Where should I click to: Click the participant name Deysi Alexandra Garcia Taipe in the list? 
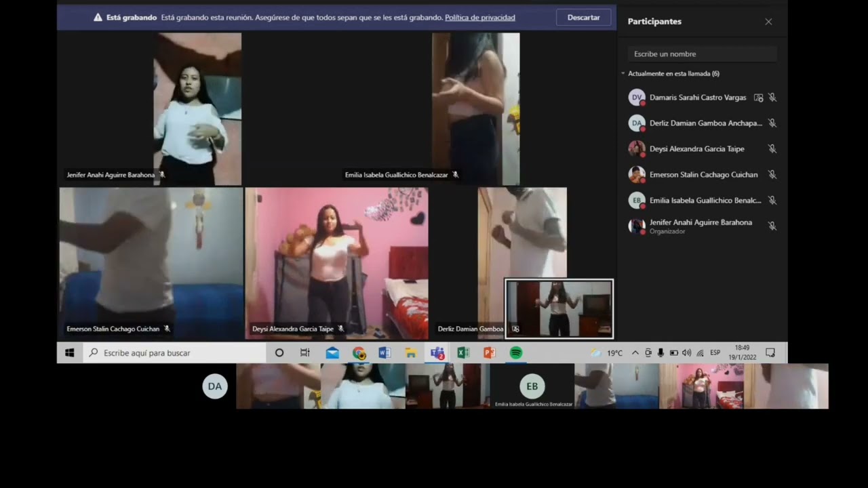click(697, 149)
